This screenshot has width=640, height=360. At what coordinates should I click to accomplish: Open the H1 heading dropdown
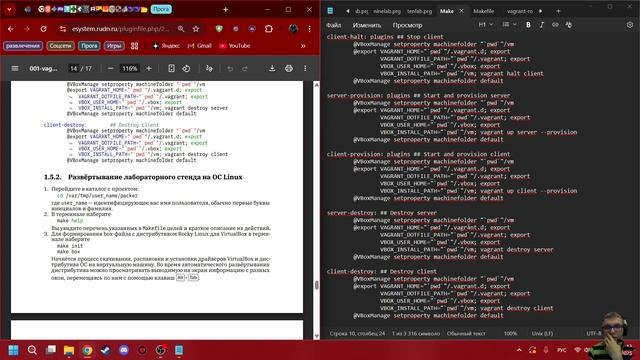[486, 25]
